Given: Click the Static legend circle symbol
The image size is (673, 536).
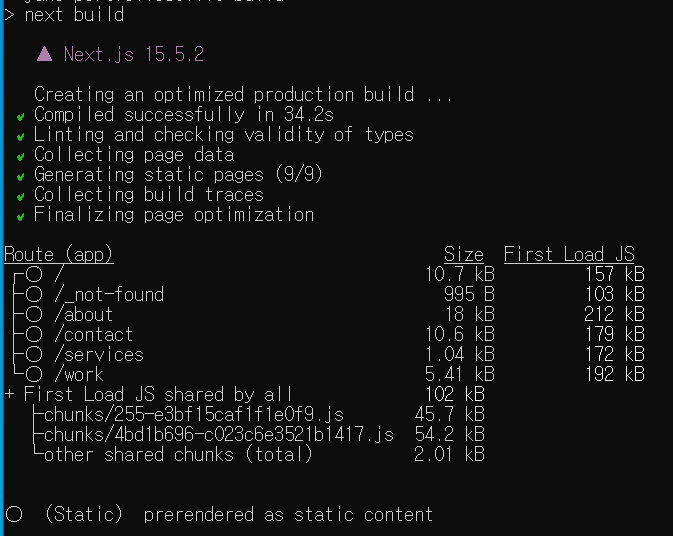Looking at the screenshot, I should tap(14, 514).
